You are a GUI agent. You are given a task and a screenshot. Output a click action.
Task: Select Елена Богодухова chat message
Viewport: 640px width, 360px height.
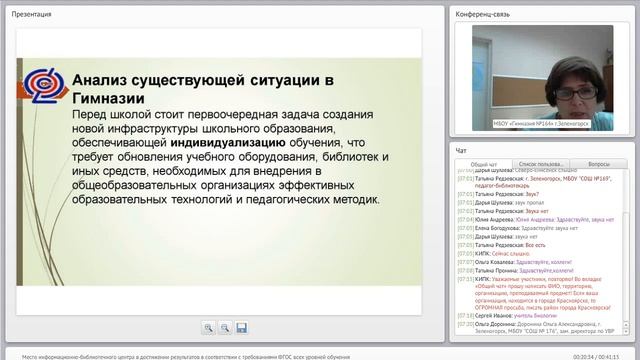click(x=518, y=228)
